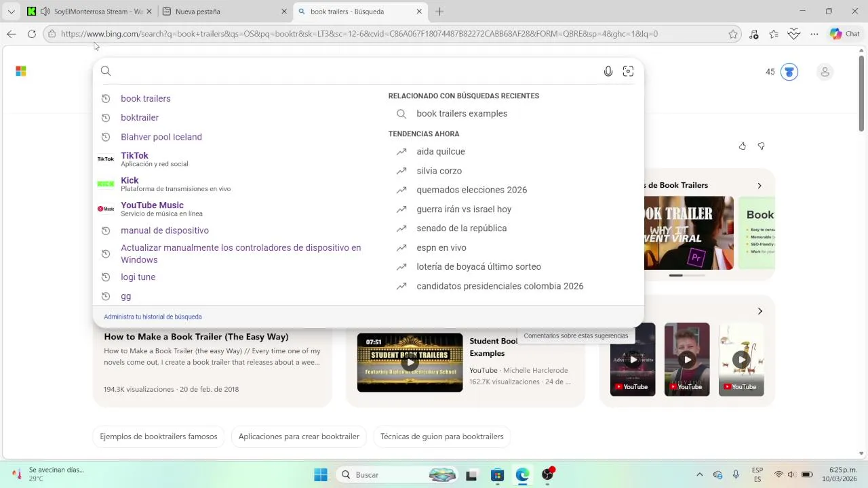Click the thumbs up feedback icon
The image size is (868, 488).
click(x=743, y=146)
